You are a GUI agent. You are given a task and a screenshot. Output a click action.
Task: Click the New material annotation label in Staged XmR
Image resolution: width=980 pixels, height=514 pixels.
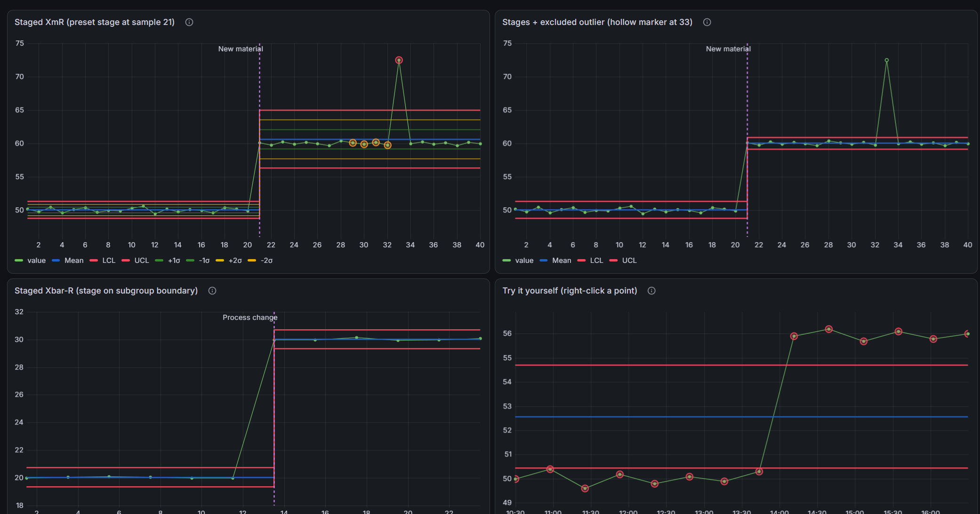[241, 49]
